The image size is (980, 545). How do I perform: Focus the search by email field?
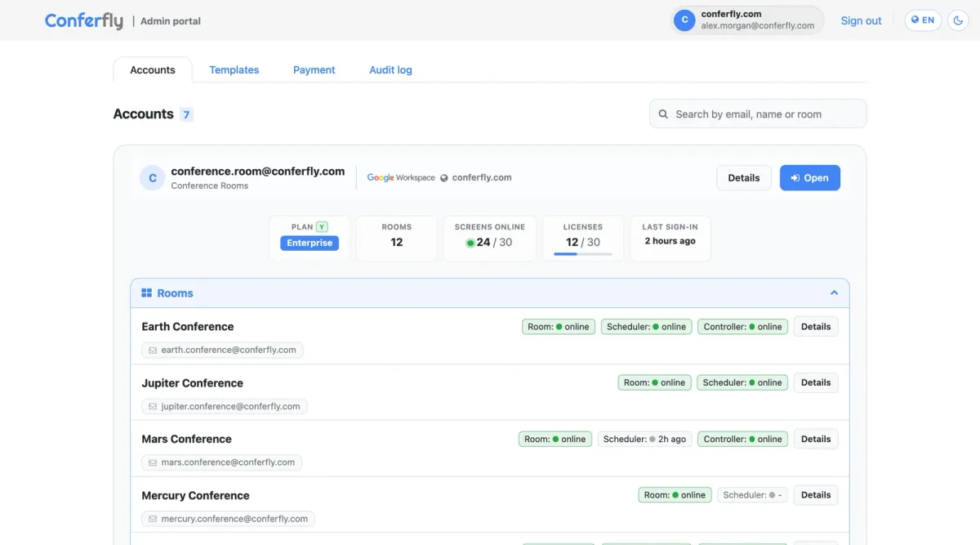(x=758, y=114)
